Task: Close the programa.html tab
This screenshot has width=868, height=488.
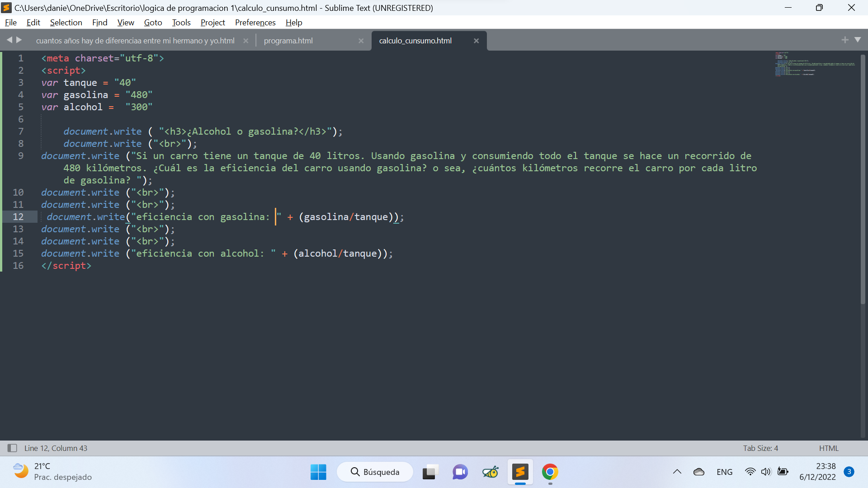Action: (361, 41)
